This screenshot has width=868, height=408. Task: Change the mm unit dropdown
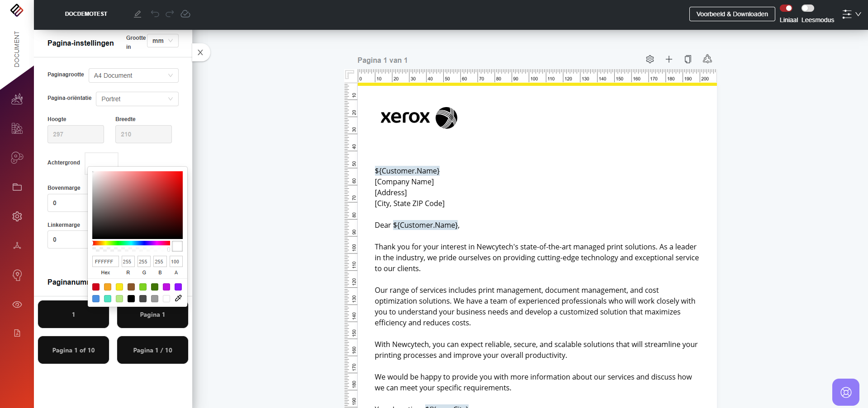tap(162, 41)
